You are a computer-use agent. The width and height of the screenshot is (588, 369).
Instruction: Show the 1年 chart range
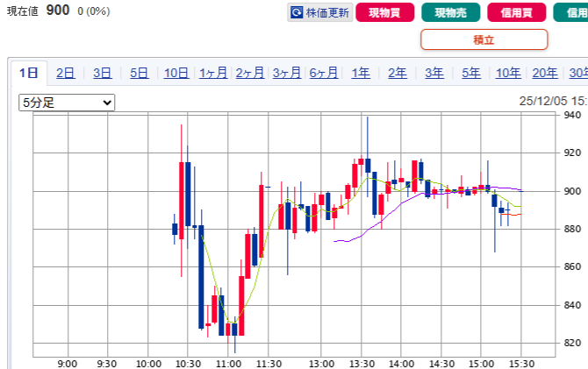pos(361,74)
